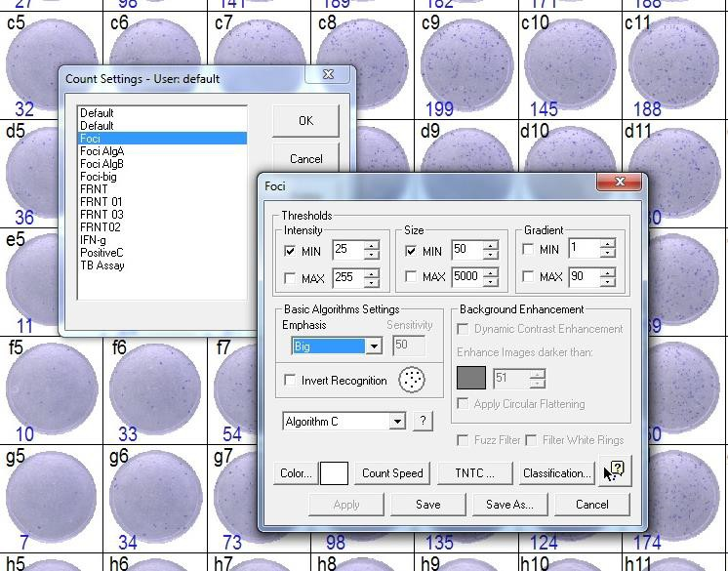Image resolution: width=728 pixels, height=571 pixels.
Task: Click the algorithm help question mark button
Action: (x=423, y=421)
